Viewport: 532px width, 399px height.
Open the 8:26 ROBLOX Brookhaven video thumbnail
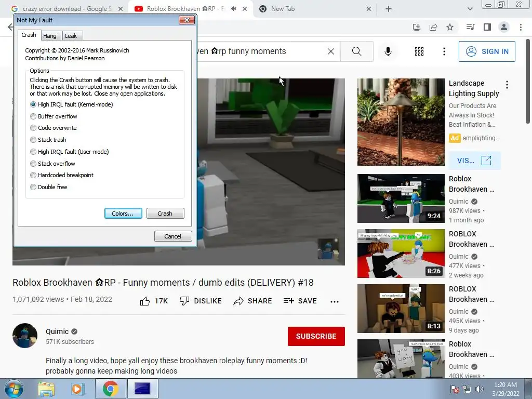(401, 254)
